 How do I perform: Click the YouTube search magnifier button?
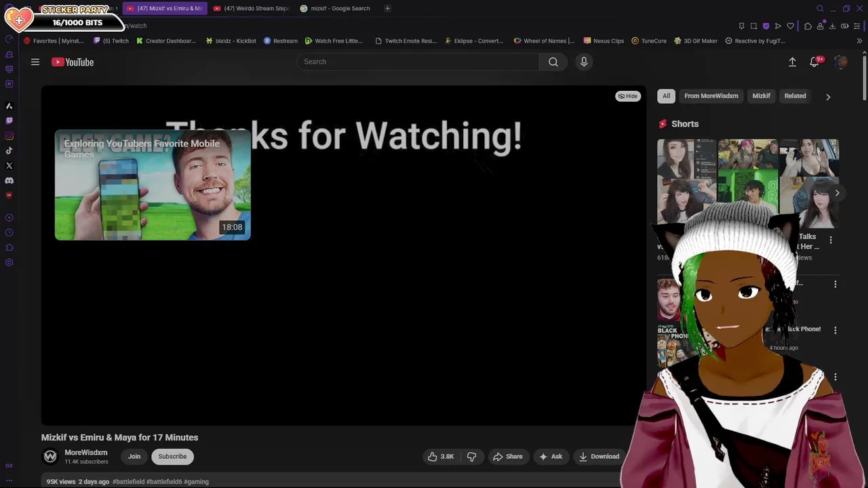click(x=553, y=62)
